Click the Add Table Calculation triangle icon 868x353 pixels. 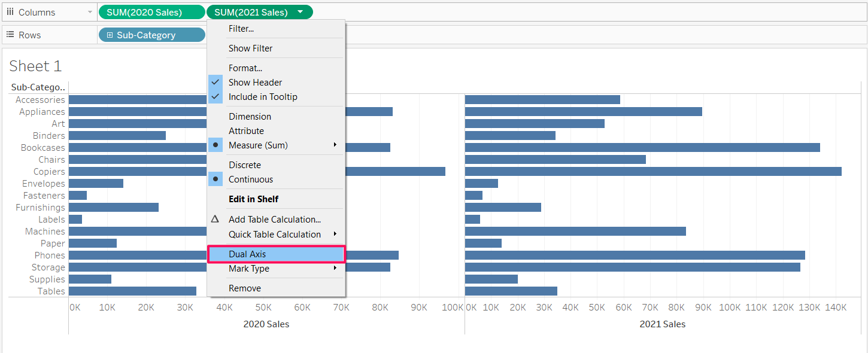[x=216, y=220]
